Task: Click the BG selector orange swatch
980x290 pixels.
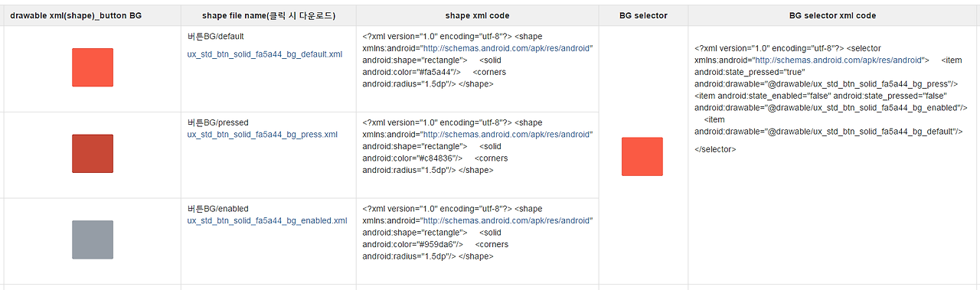Action: (642, 156)
